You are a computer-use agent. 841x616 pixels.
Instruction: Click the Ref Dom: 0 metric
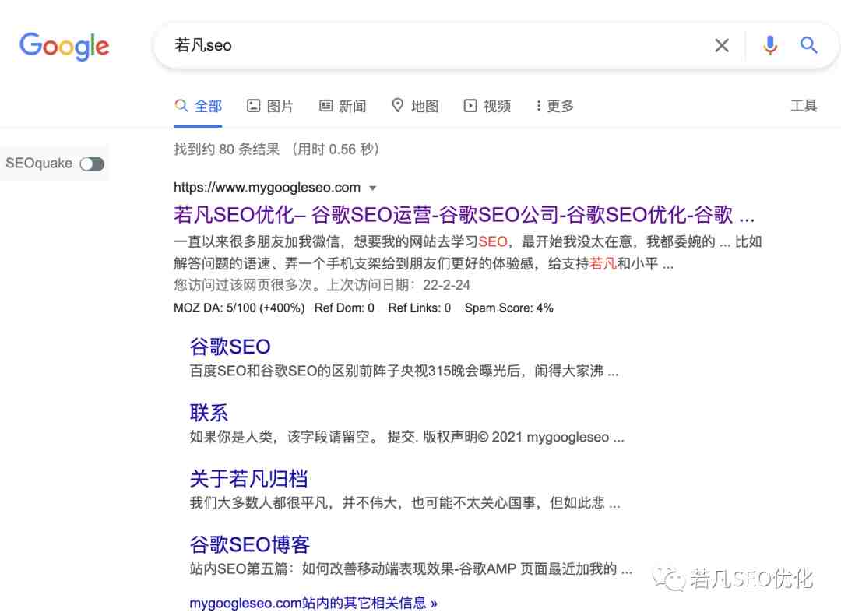click(344, 308)
